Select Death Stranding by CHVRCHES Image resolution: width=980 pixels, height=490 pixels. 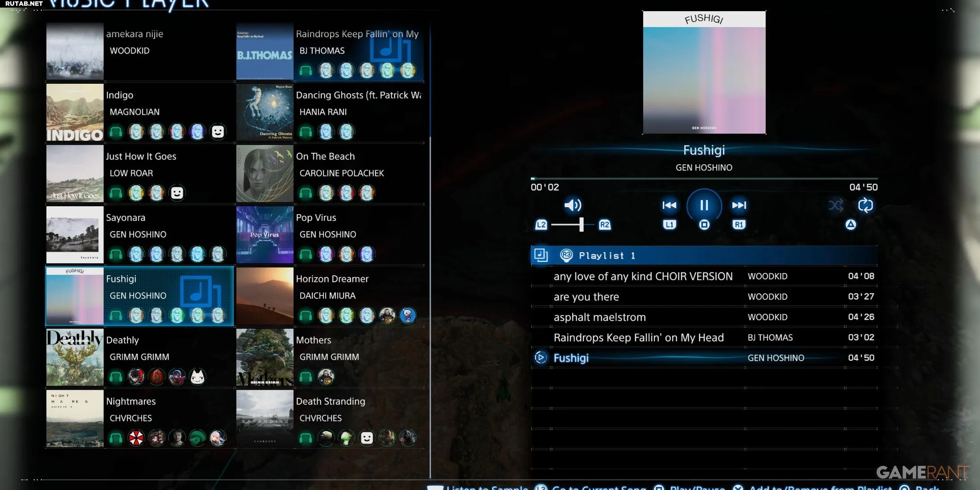330,419
